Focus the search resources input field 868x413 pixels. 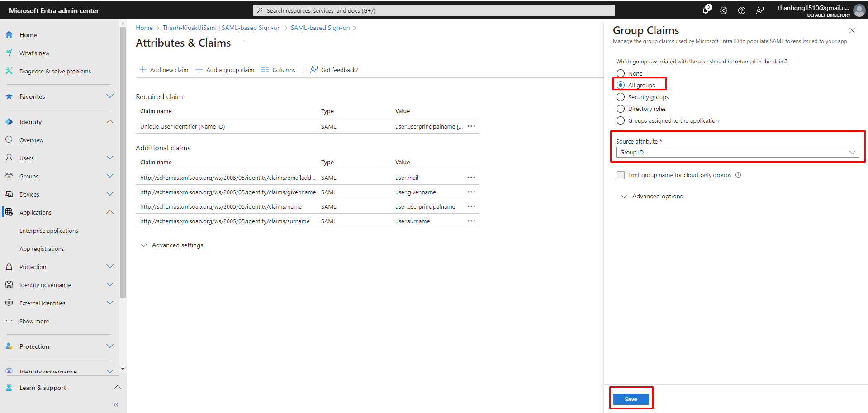pos(434,10)
